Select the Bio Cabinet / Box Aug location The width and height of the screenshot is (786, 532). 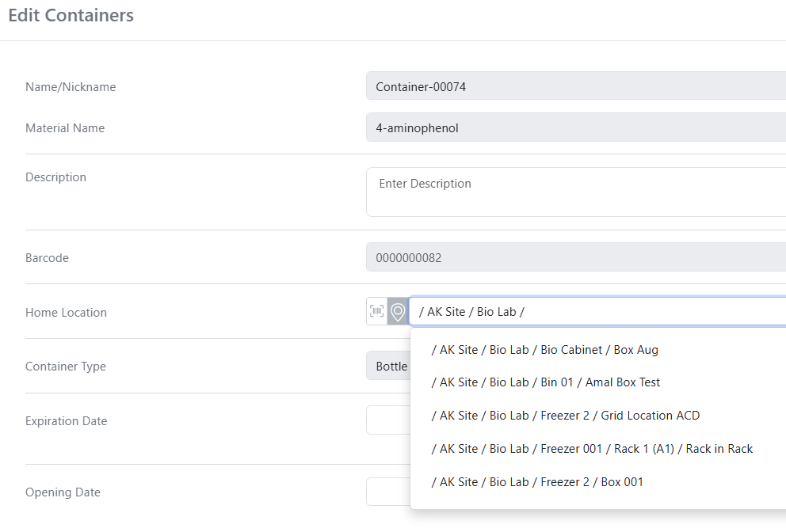click(x=545, y=349)
